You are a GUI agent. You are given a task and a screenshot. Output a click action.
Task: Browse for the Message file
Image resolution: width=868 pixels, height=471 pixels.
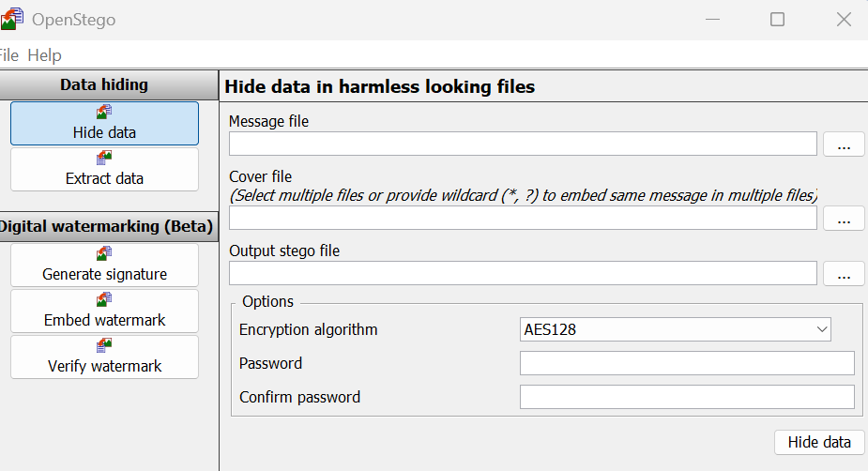point(844,144)
